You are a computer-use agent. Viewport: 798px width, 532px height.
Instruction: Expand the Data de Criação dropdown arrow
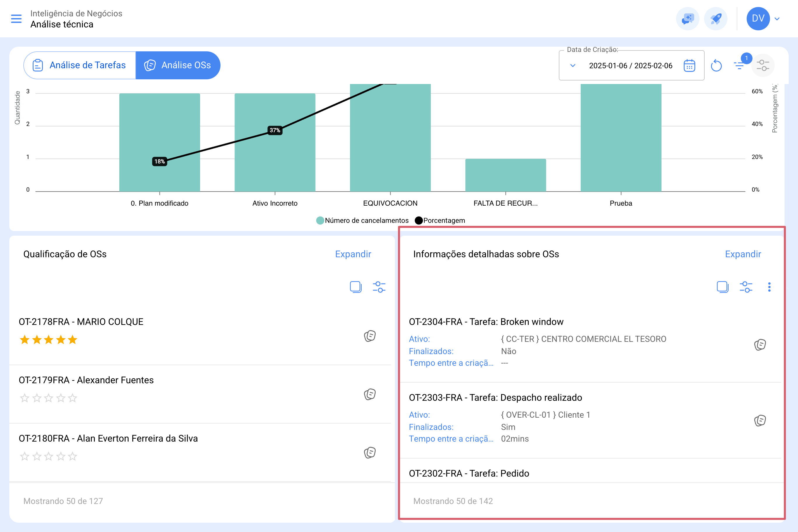click(573, 66)
